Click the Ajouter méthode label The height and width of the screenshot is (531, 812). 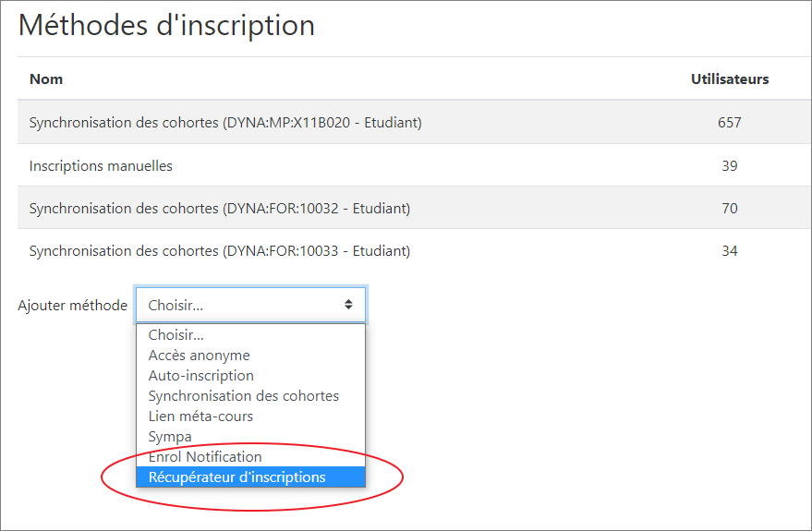coord(73,306)
